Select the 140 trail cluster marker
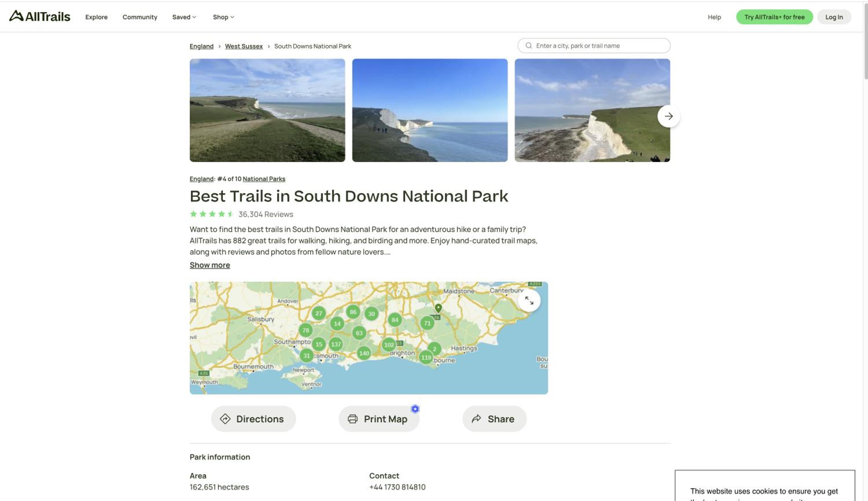 click(364, 353)
